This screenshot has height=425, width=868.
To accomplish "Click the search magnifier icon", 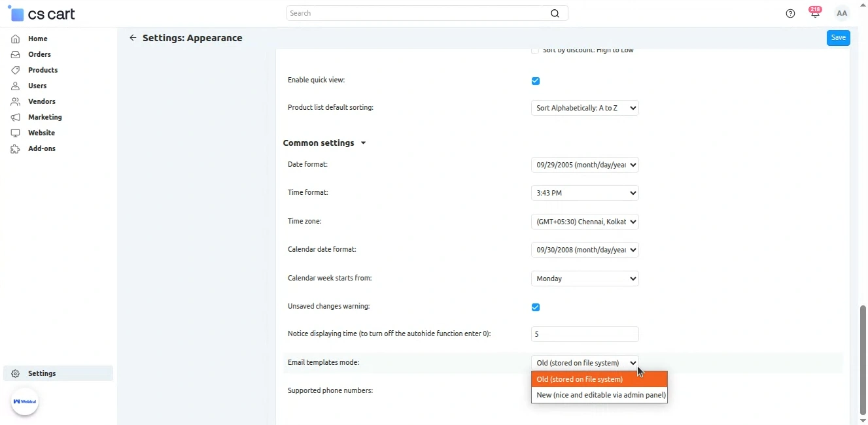I will click(555, 14).
